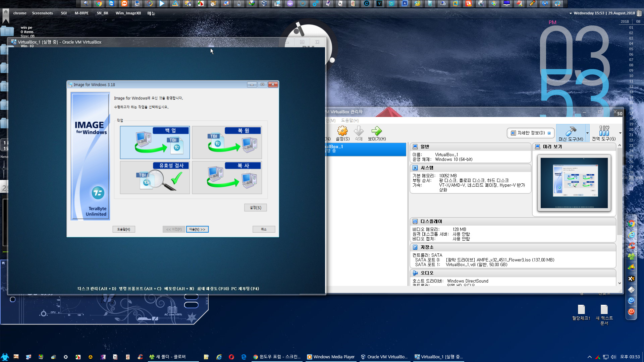
Task: Click the trash bin icon at top right
Action: pos(639,13)
